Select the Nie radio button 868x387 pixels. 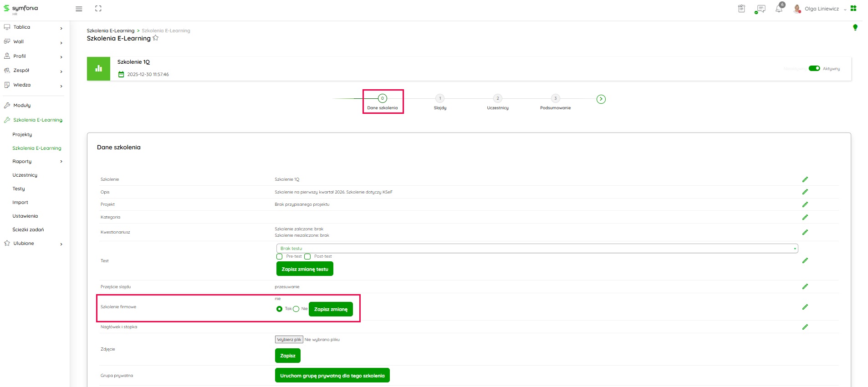tap(296, 309)
